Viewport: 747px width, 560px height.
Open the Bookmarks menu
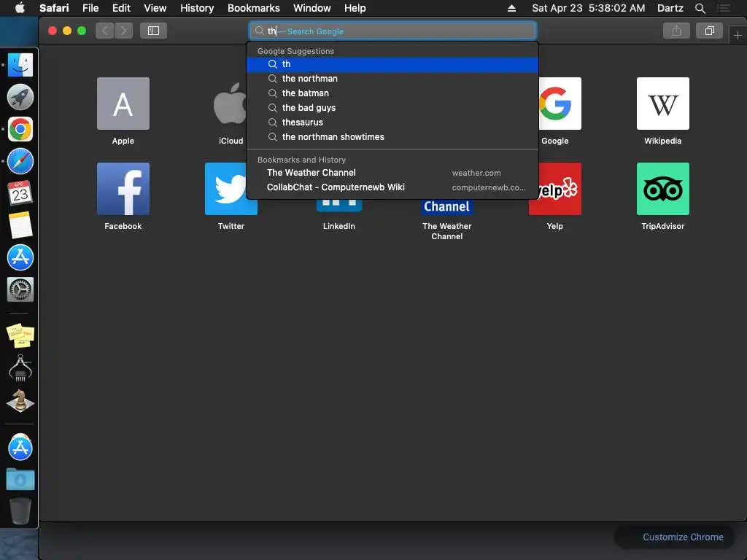point(253,8)
